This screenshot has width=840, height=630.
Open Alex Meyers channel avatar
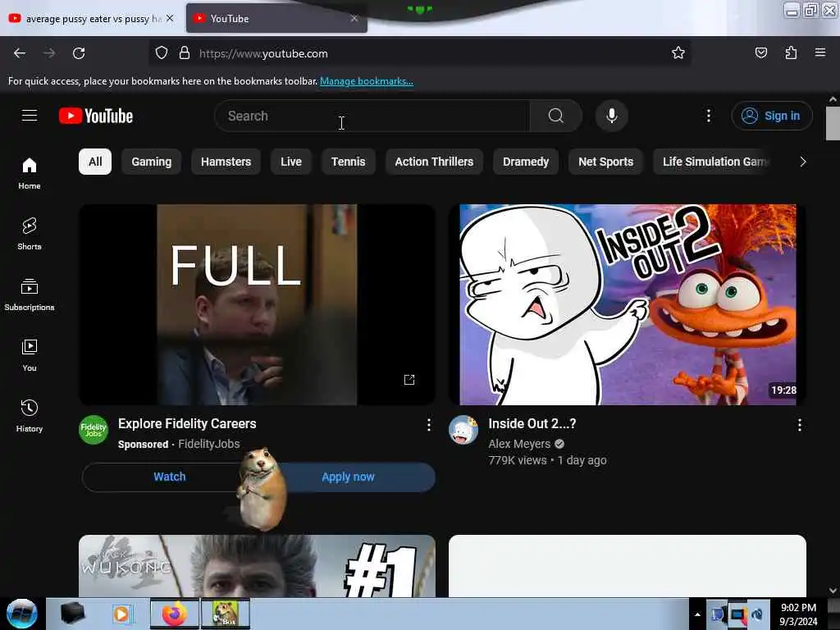(463, 430)
